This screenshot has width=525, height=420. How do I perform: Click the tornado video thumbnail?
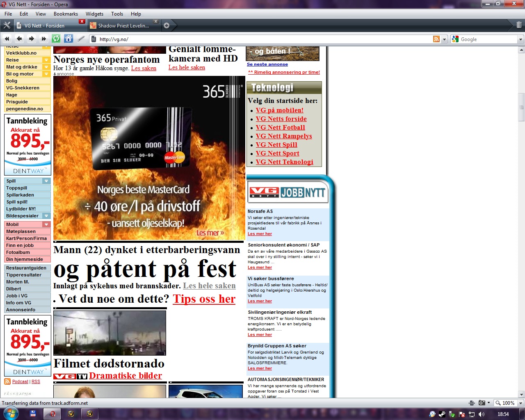tap(110, 333)
